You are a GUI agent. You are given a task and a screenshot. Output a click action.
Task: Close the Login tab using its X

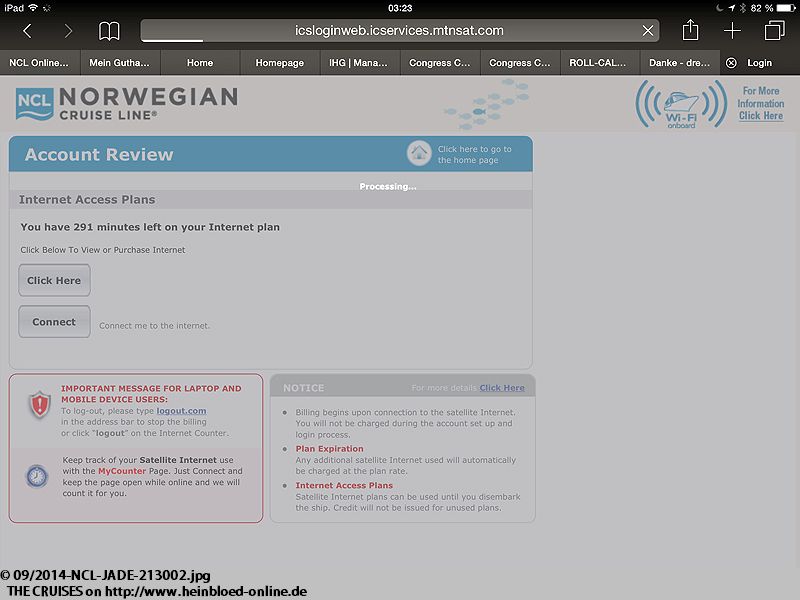(x=731, y=63)
